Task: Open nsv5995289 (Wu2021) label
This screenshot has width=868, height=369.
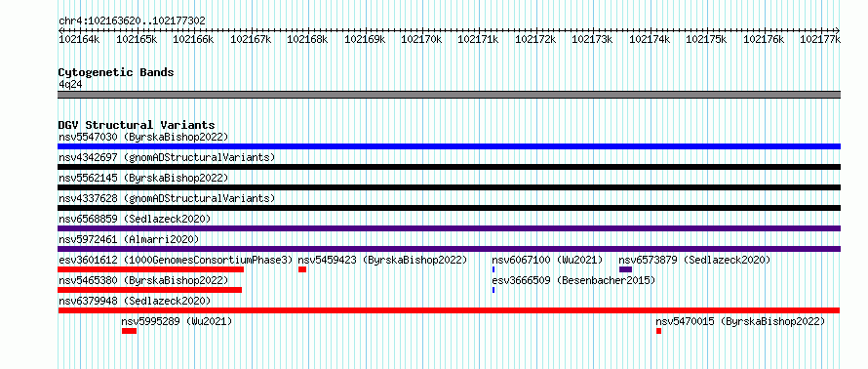Action: pyautogui.click(x=177, y=321)
